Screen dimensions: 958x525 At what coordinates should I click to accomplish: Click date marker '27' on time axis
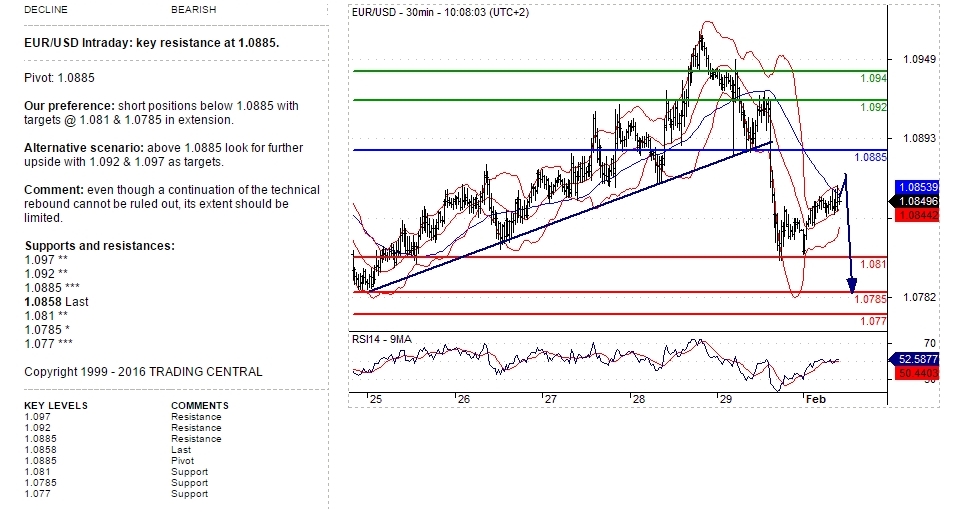point(551,399)
